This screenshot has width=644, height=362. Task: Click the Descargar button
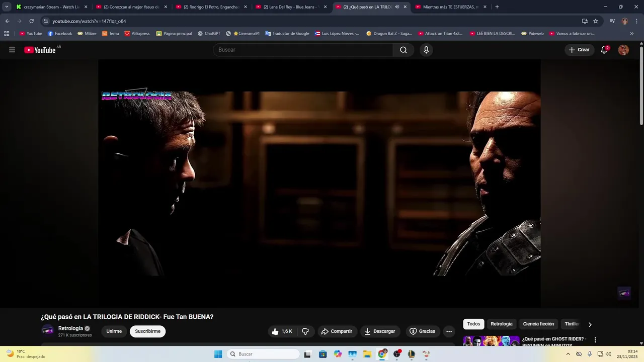(380, 331)
